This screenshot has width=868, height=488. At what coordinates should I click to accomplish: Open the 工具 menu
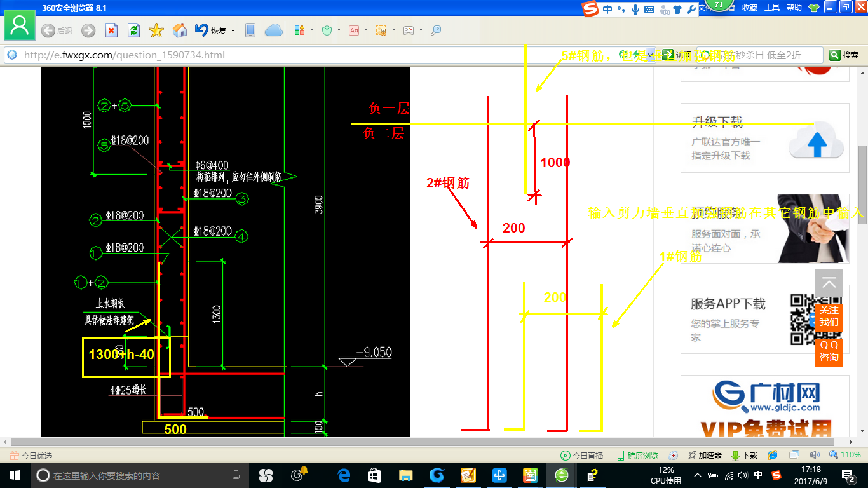[x=772, y=8]
